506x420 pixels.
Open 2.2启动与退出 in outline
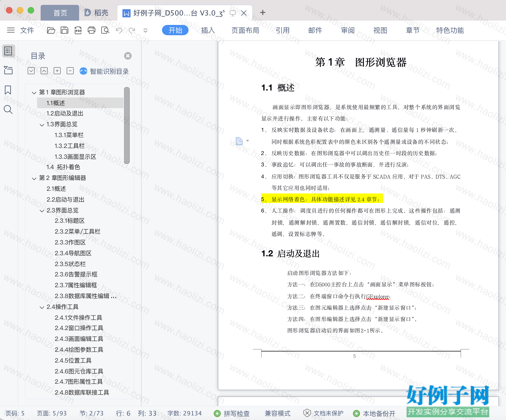point(66,199)
